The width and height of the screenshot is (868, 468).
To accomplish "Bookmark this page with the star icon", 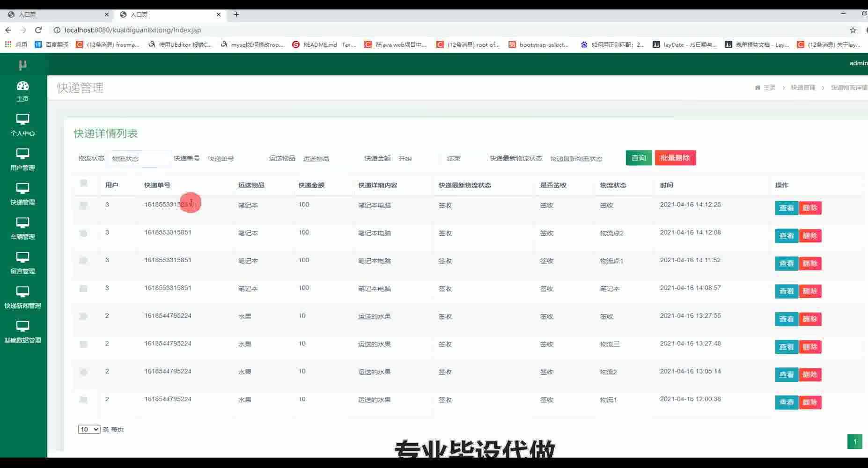I will click(x=853, y=30).
